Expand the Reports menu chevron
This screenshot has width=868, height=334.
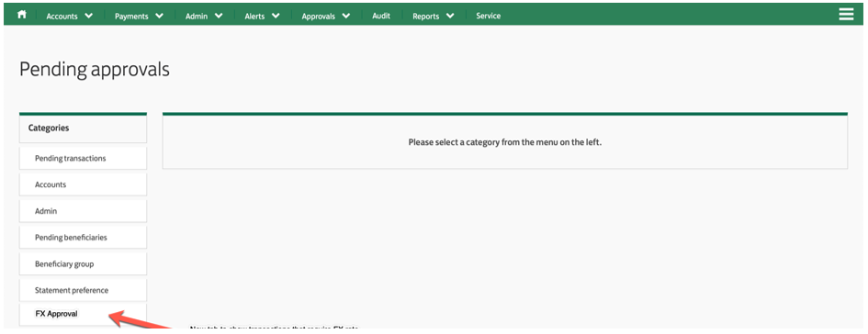point(450,16)
